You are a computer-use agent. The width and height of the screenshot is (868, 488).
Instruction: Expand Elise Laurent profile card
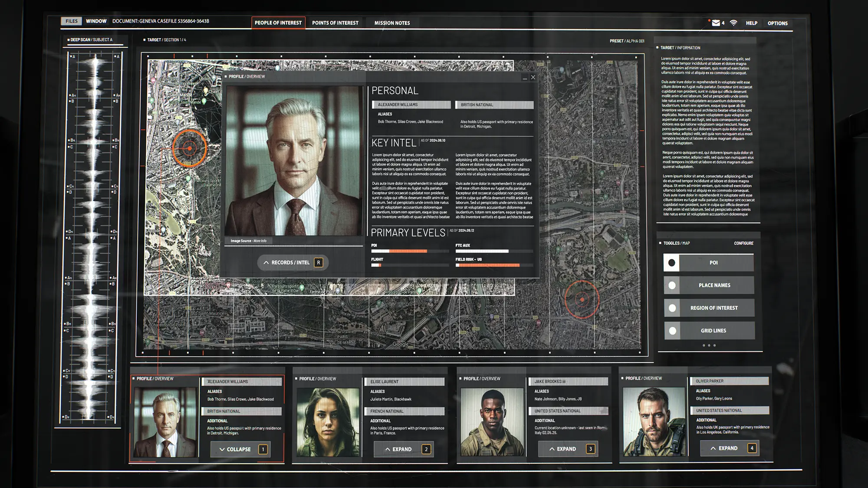[404, 449]
